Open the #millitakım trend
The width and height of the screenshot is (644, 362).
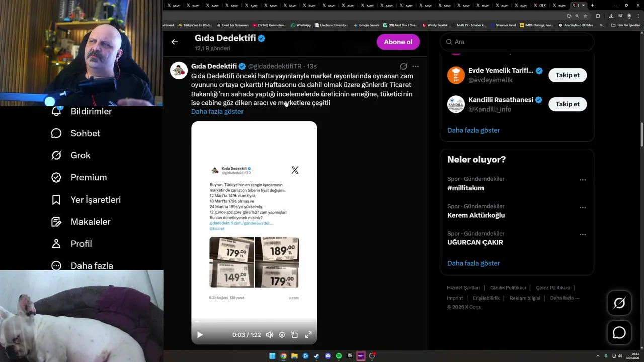pos(465,188)
